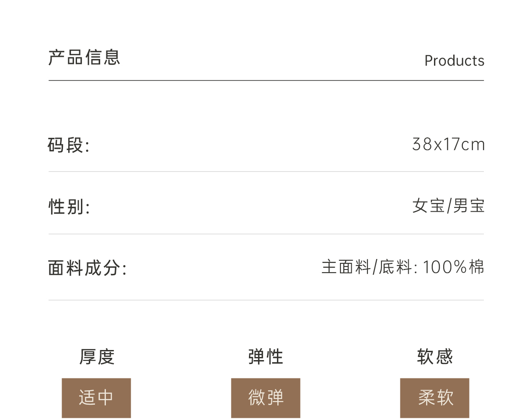Click the 女宝 gender text

[428, 206]
